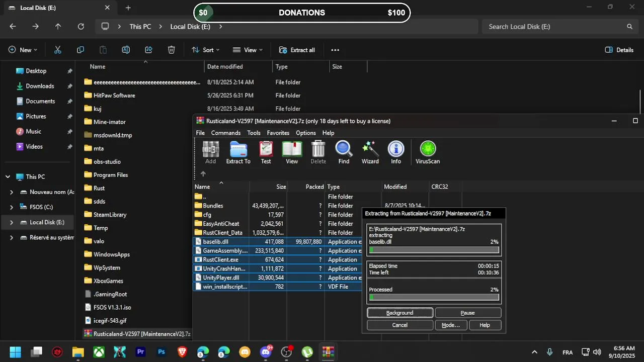644x362 pixels.
Task: Expand Local Disk (E:) tree node
Action: coord(12,222)
